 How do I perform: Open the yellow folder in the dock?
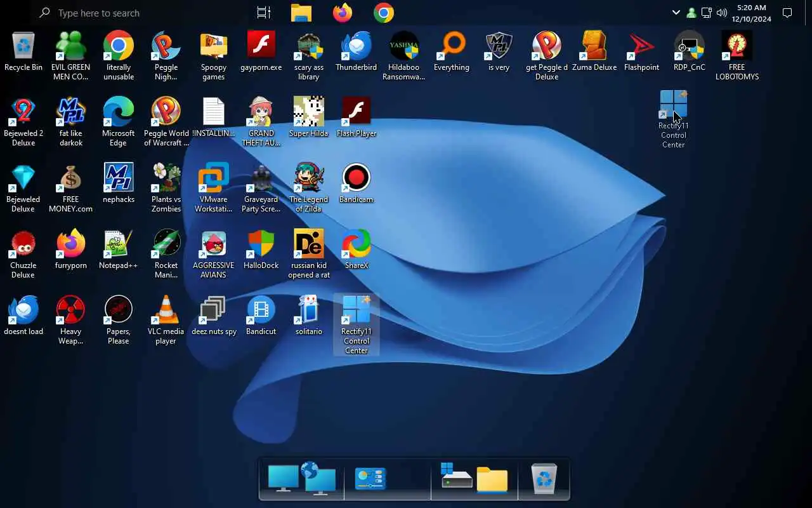tap(492, 480)
